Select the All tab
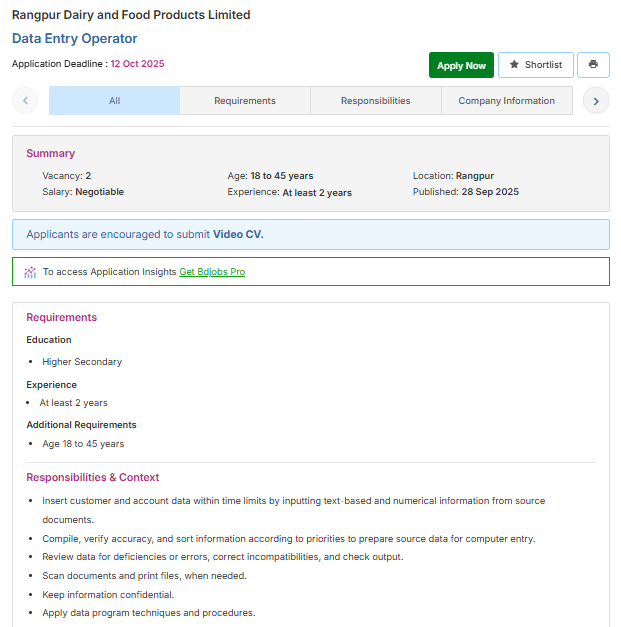Image resolution: width=621 pixels, height=627 pixels. (x=115, y=101)
